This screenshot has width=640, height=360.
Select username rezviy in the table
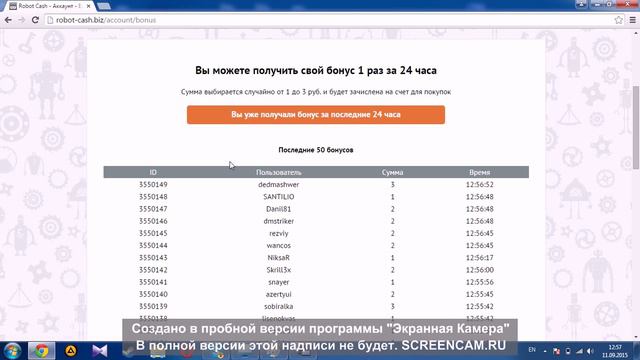pyautogui.click(x=279, y=233)
